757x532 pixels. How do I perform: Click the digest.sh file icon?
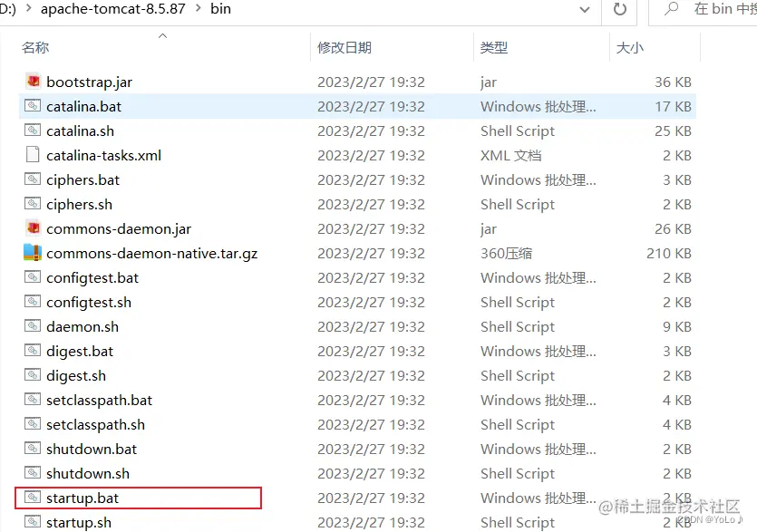pyautogui.click(x=33, y=375)
